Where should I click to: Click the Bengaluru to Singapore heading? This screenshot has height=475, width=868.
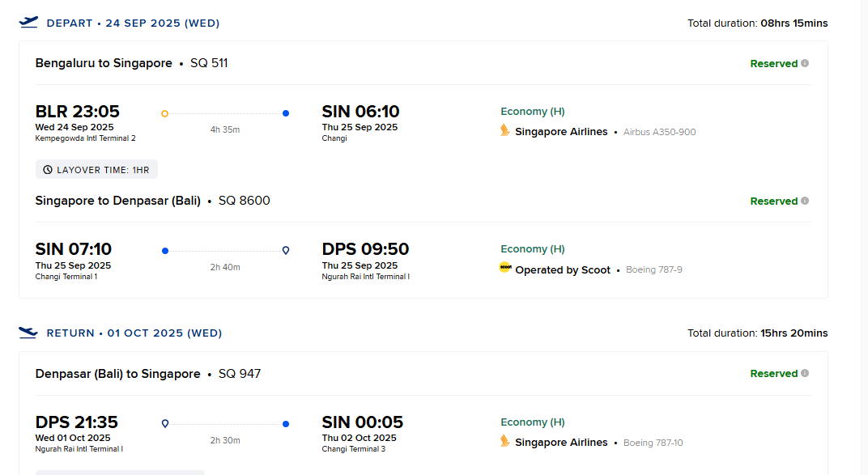tap(104, 63)
